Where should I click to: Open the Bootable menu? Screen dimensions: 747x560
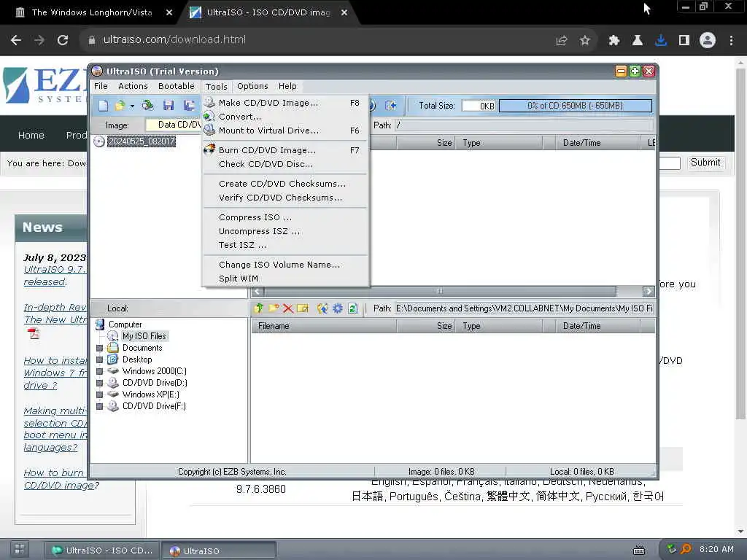tap(177, 86)
